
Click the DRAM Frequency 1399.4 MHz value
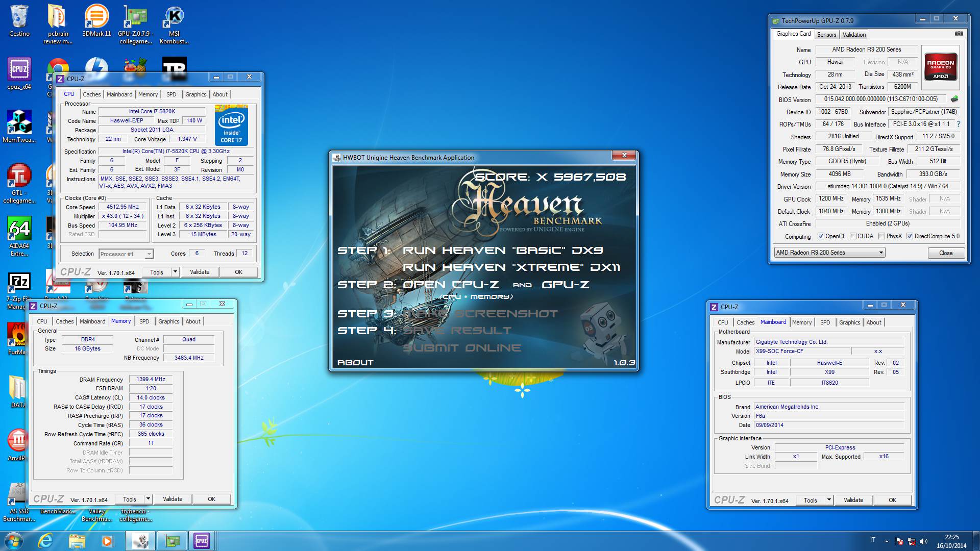click(151, 380)
